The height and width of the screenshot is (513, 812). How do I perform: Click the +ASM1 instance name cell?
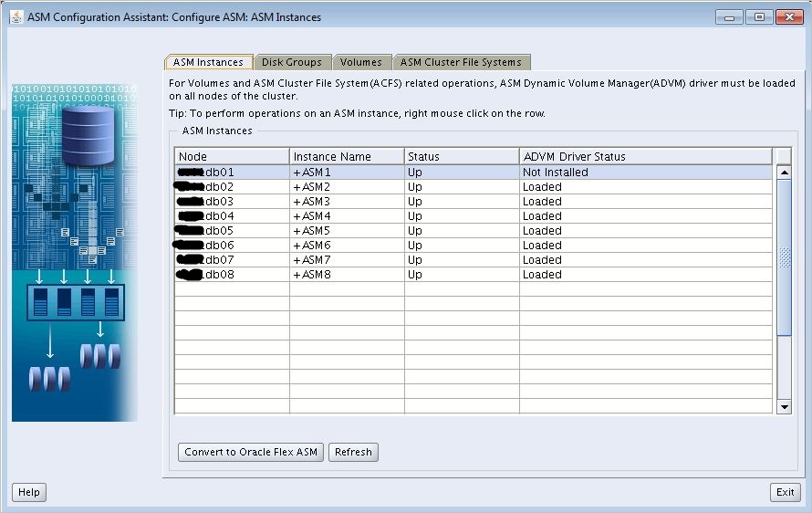[347, 172]
